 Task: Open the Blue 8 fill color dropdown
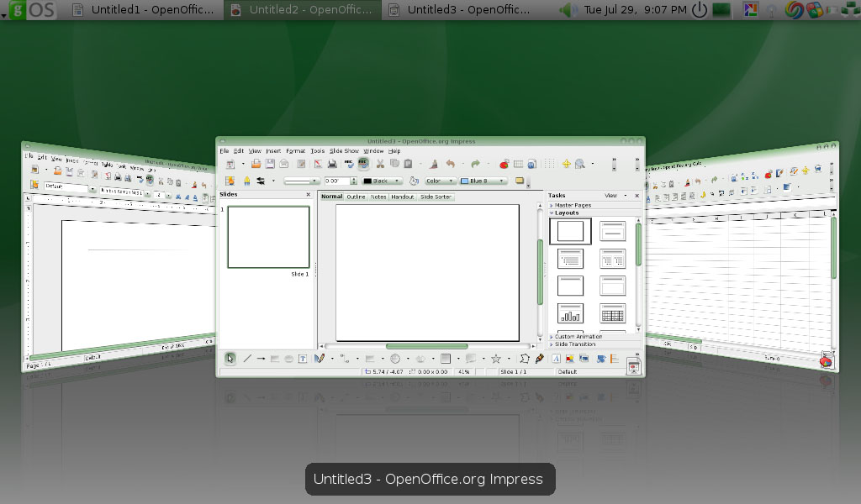[x=501, y=181]
